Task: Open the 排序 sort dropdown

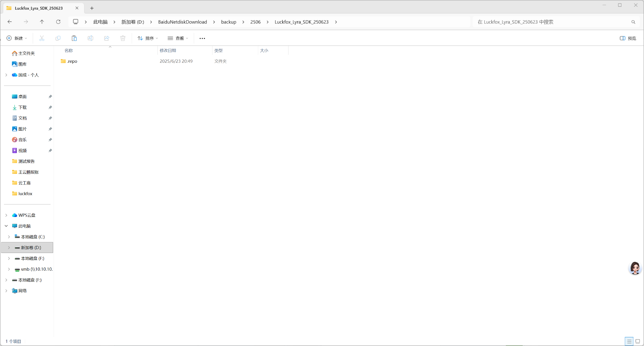Action: coord(148,38)
